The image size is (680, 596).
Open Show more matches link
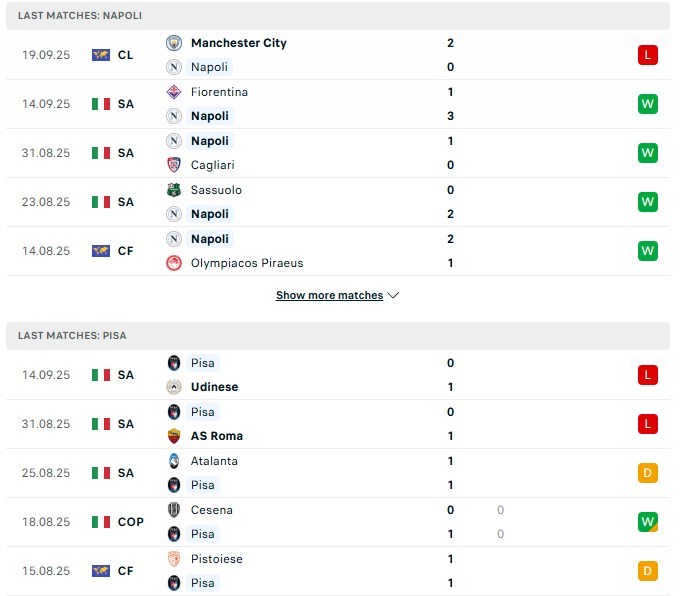330,295
